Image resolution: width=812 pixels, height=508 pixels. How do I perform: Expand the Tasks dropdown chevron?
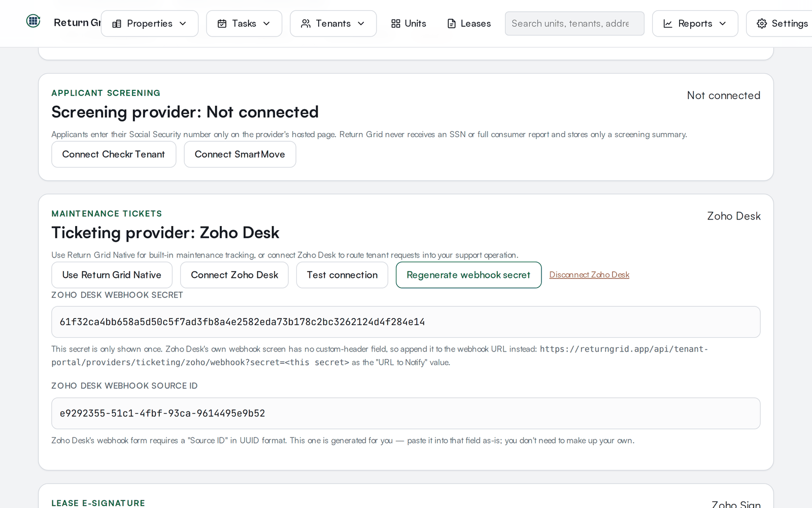click(266, 24)
